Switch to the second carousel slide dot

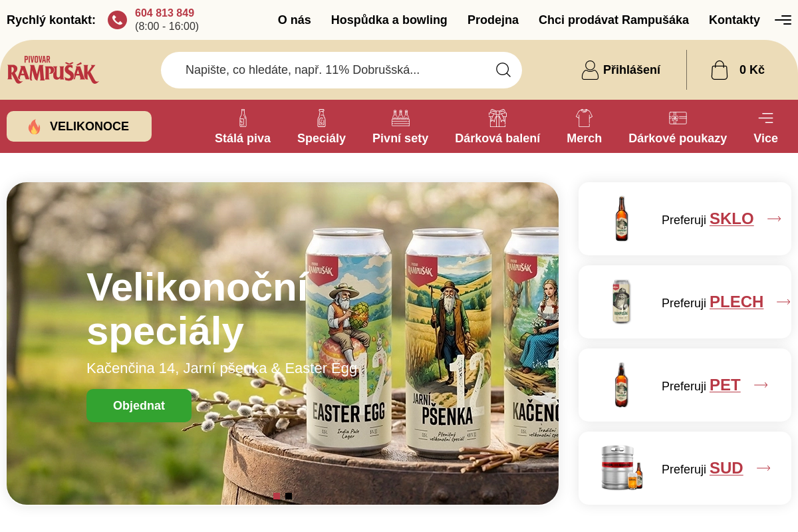[289, 496]
